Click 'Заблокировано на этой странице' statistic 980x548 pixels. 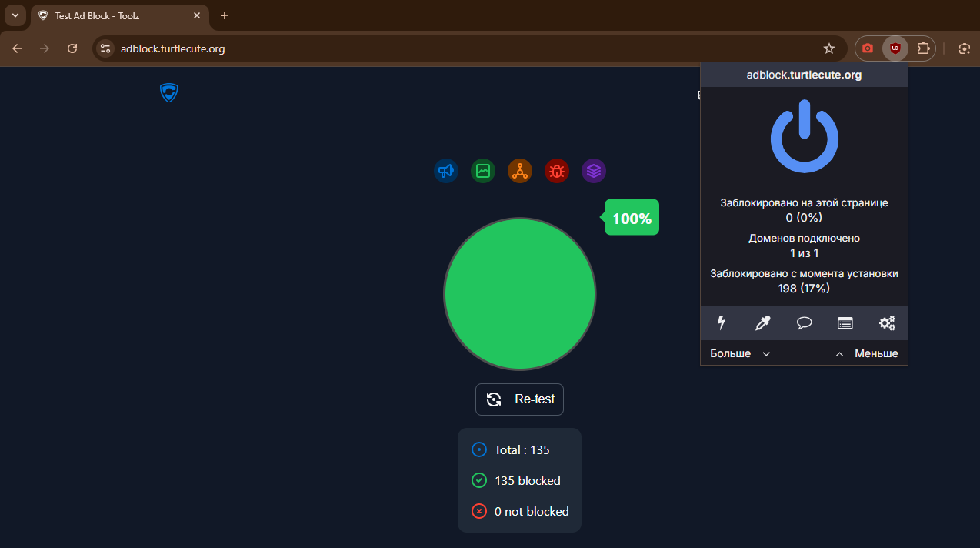pyautogui.click(x=805, y=210)
